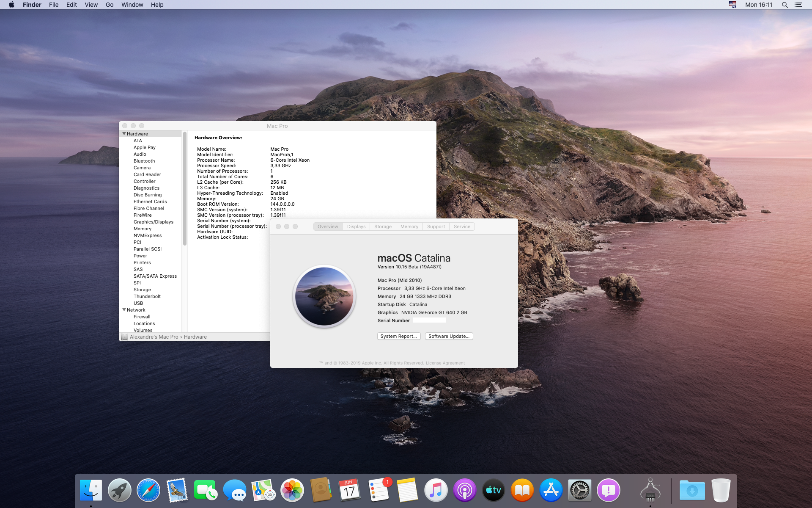
Task: Open Apple TV app in dock
Action: pos(493,491)
